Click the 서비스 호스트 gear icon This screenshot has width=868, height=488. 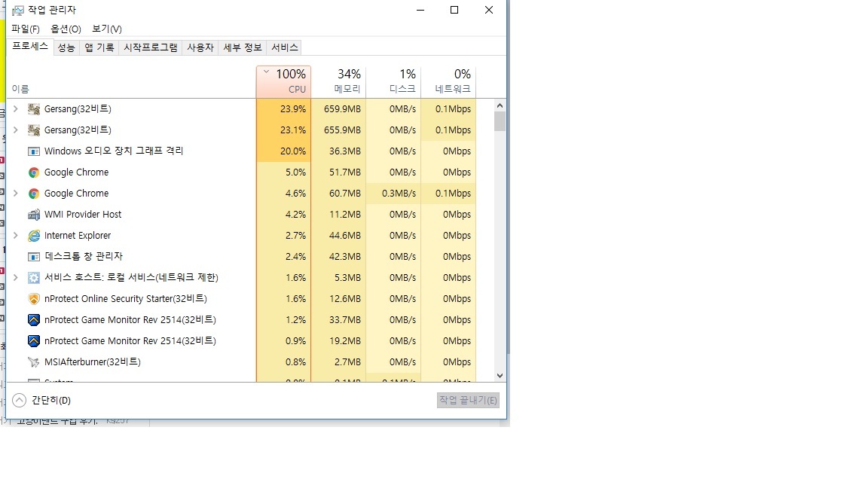(34, 278)
